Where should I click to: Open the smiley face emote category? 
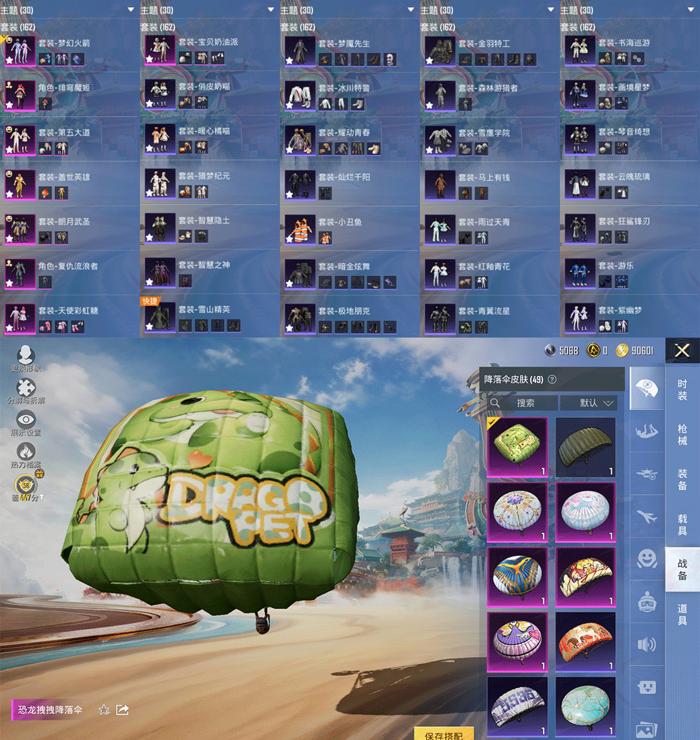[x=647, y=559]
